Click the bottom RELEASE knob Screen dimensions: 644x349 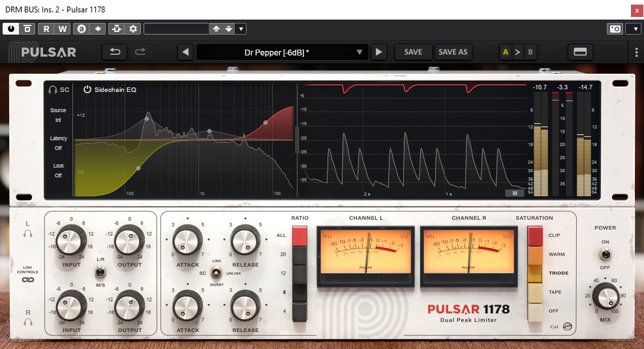point(245,306)
